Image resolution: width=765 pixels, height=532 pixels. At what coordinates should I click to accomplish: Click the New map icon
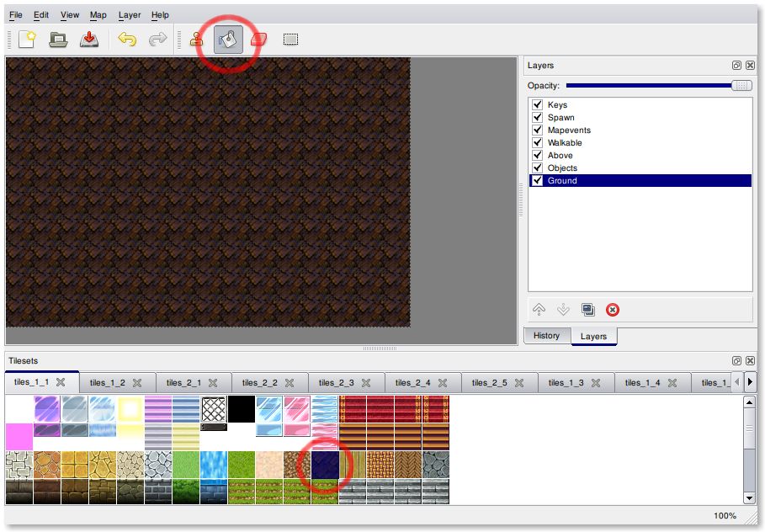coord(27,40)
